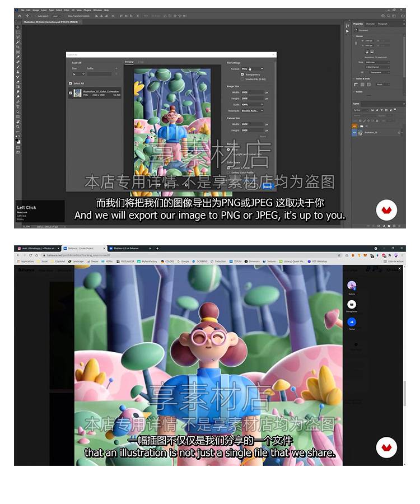Click the blue Appreciate thumbs-up icon
Viewport: 420px width, 504px height.
352,321
